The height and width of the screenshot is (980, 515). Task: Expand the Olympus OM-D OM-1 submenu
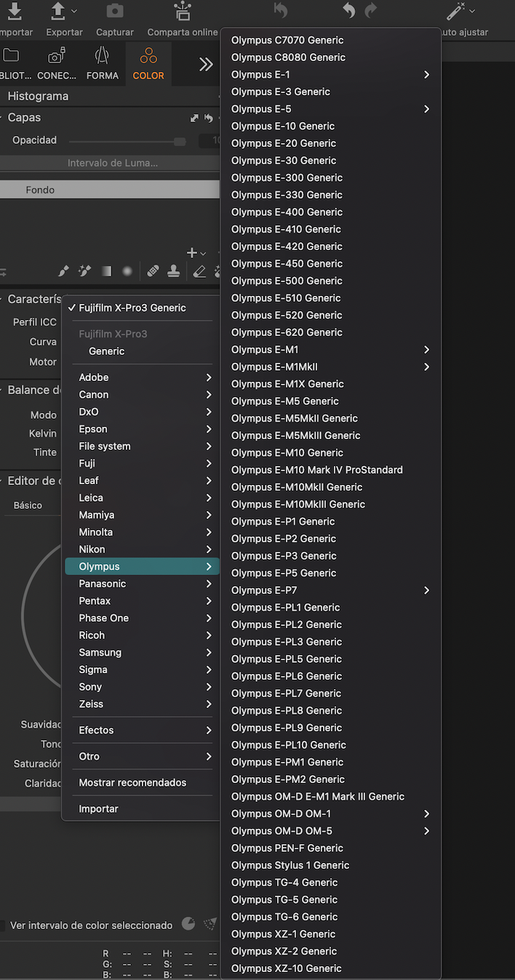click(x=331, y=814)
